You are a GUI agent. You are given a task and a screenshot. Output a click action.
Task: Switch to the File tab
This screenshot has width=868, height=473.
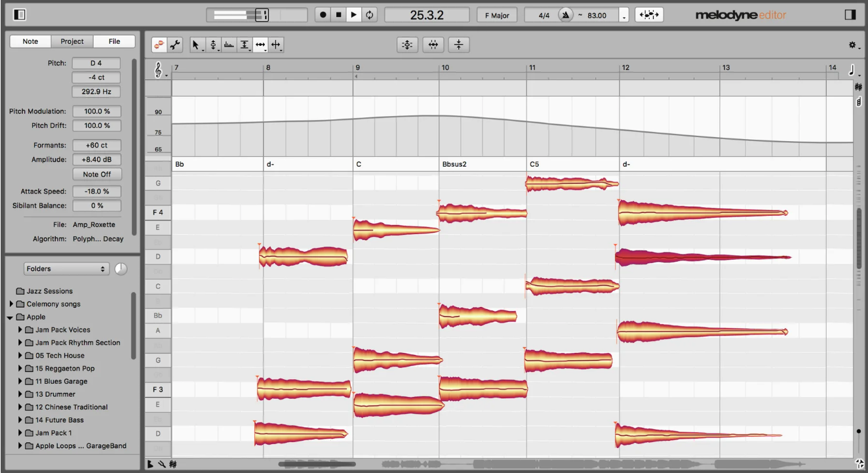[114, 41]
